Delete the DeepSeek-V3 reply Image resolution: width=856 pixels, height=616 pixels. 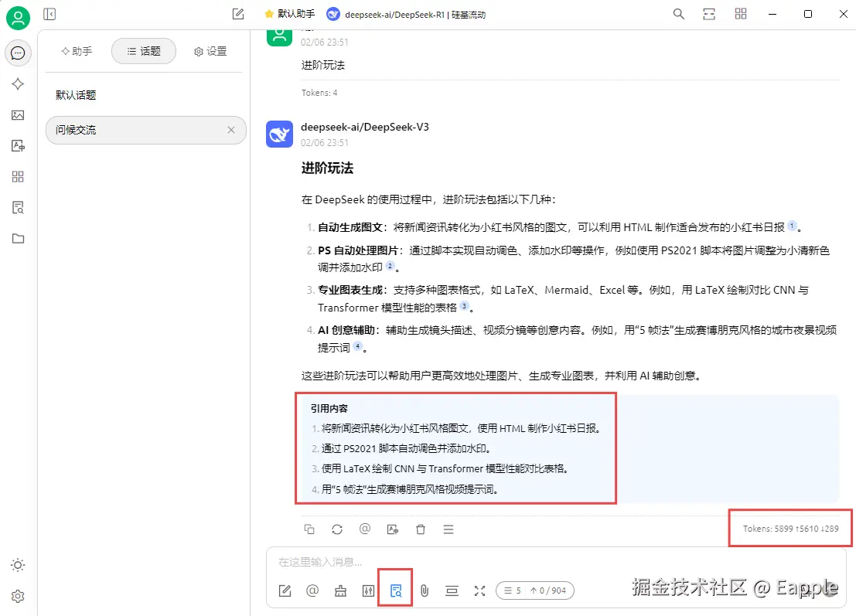click(x=421, y=529)
